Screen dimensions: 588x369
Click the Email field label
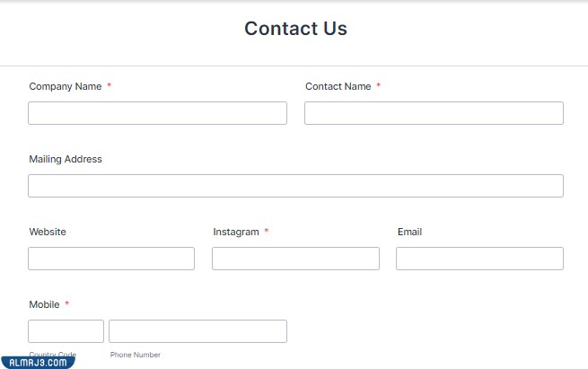click(409, 232)
